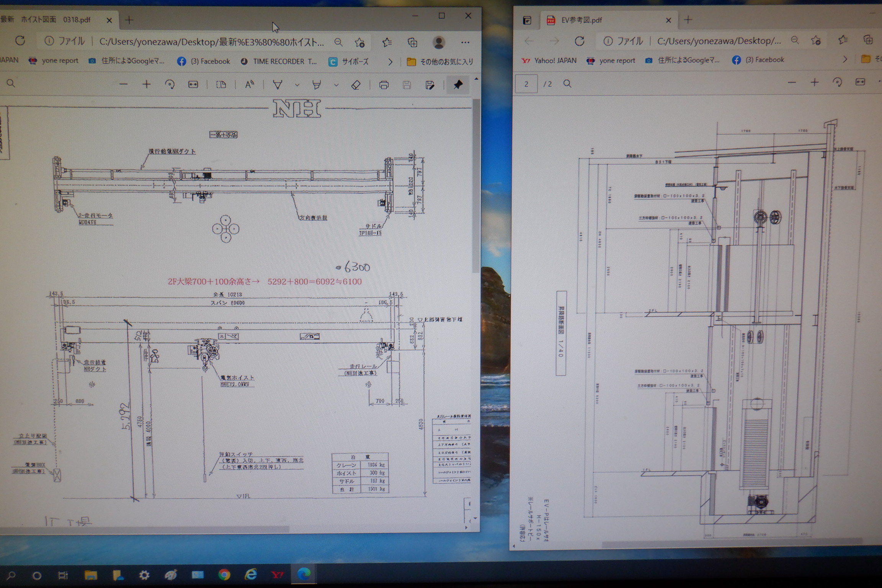Viewport: 882px width, 588px height.
Task: Open Task View on taskbar
Action: pos(63,575)
